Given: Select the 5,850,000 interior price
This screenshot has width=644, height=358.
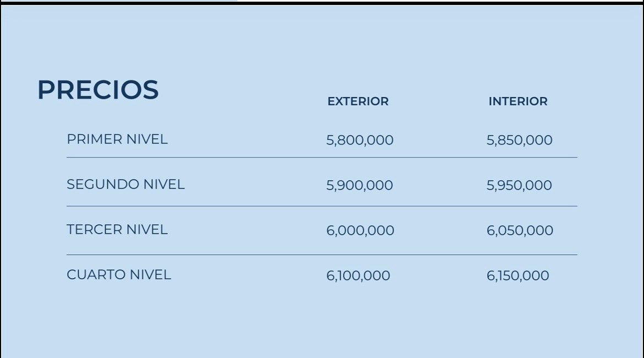Looking at the screenshot, I should click(520, 140).
